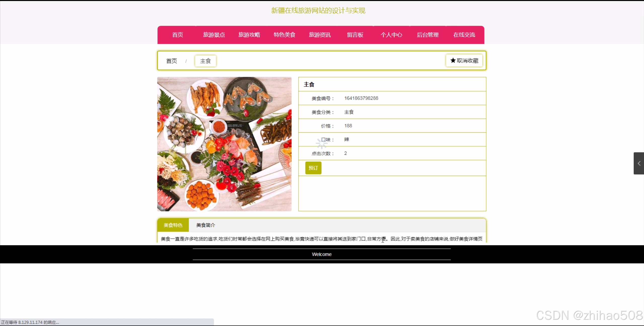Open the 旅游攻略 menu item

point(249,35)
